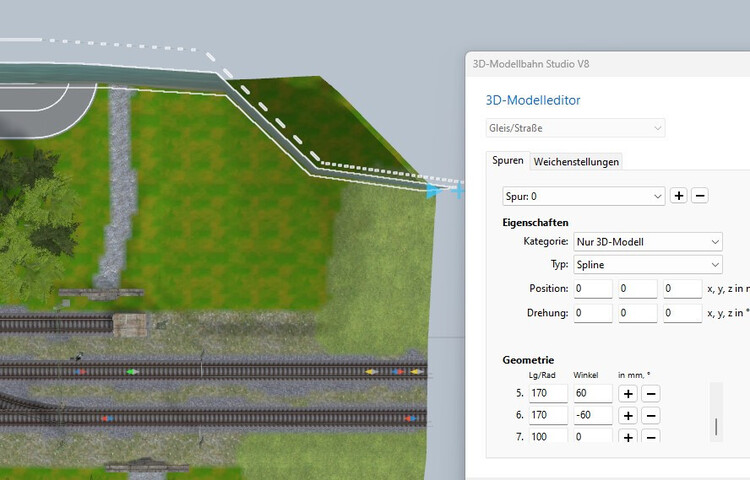The image size is (750, 480).
Task: Click the Position z input field
Action: [683, 289]
